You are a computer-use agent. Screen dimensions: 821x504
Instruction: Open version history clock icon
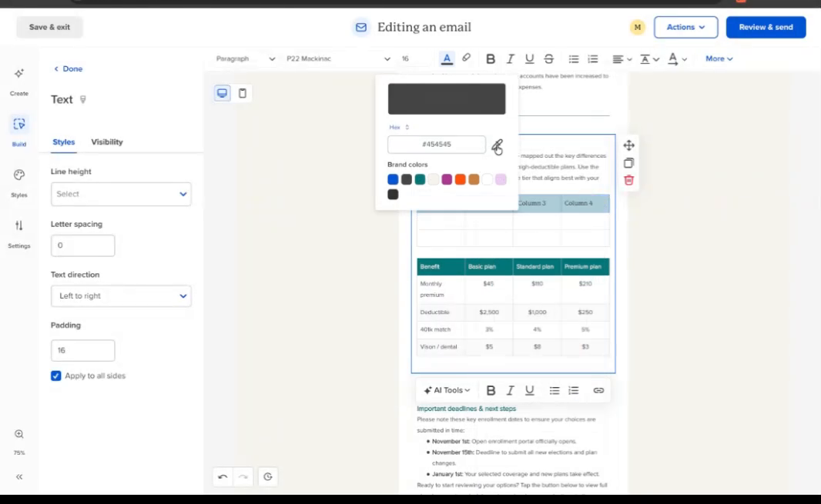coord(267,477)
